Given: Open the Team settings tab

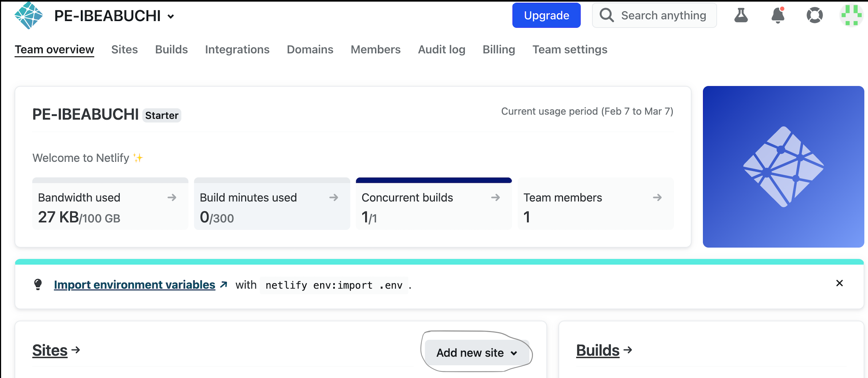Looking at the screenshot, I should coord(570,50).
